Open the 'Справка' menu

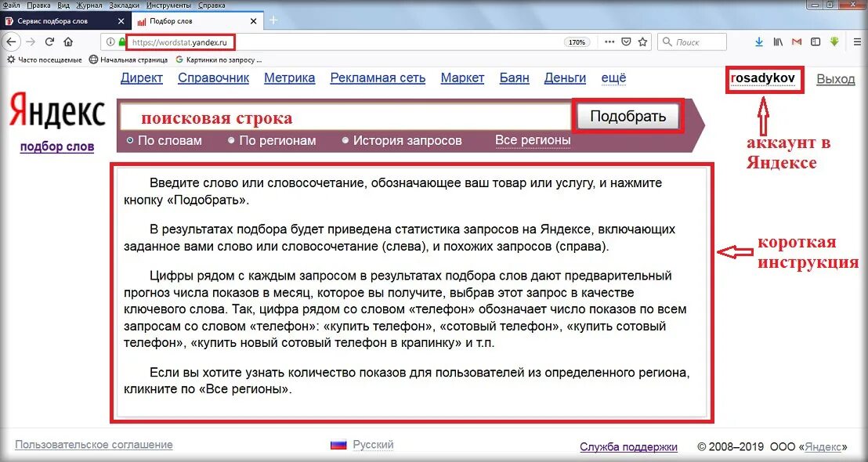coord(211,5)
